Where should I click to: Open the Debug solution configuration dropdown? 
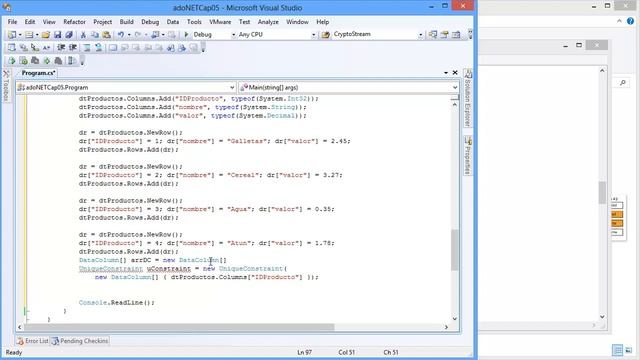233,35
